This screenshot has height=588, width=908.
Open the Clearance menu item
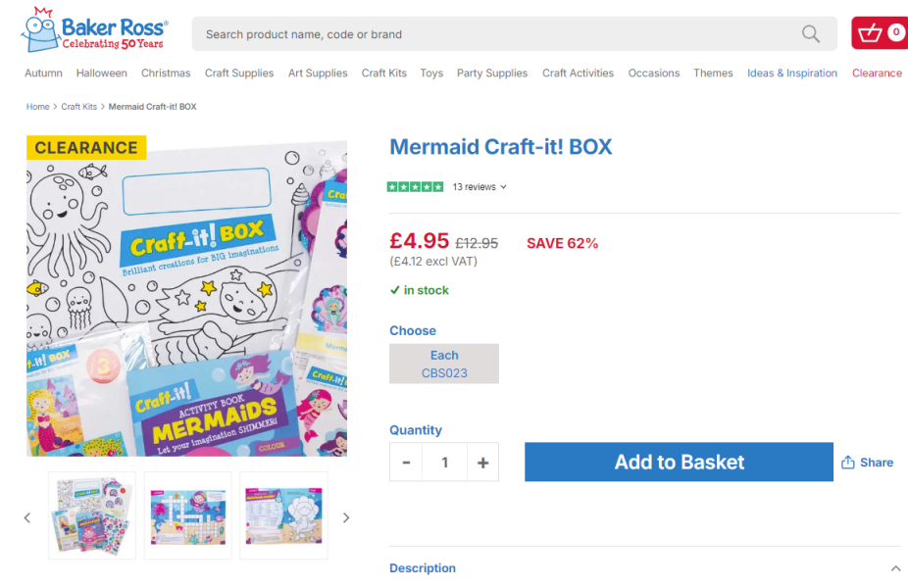[877, 73]
